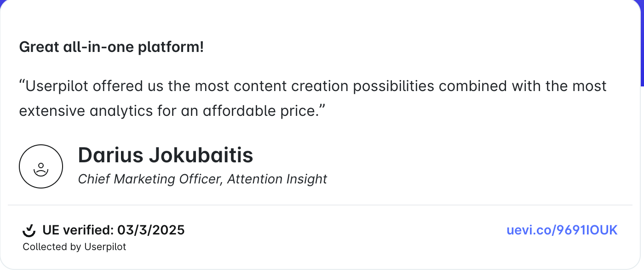This screenshot has width=644, height=274.
Task: Click the horizontal divider above the verification row
Action: 320,205
